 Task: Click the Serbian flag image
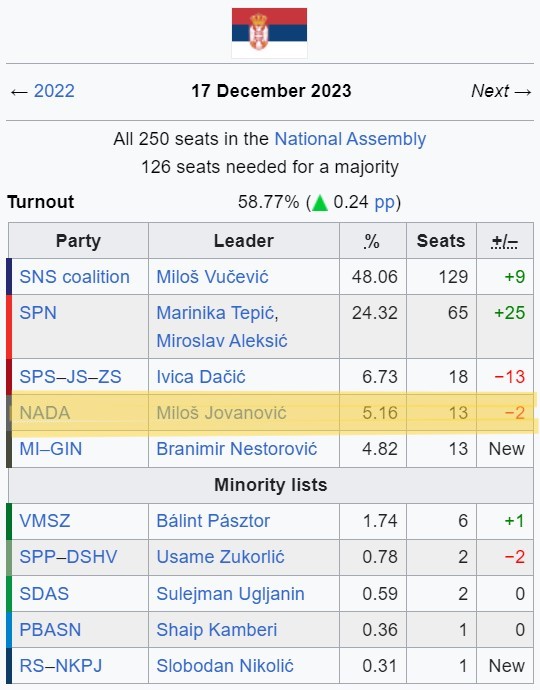[x=269, y=33]
